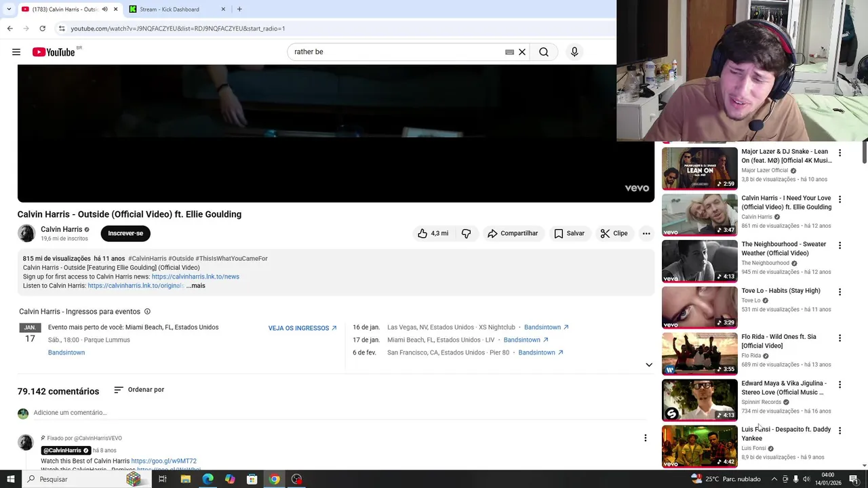The width and height of the screenshot is (868, 488).
Task: Subscribe using the Inscrever-se button
Action: pos(125,233)
